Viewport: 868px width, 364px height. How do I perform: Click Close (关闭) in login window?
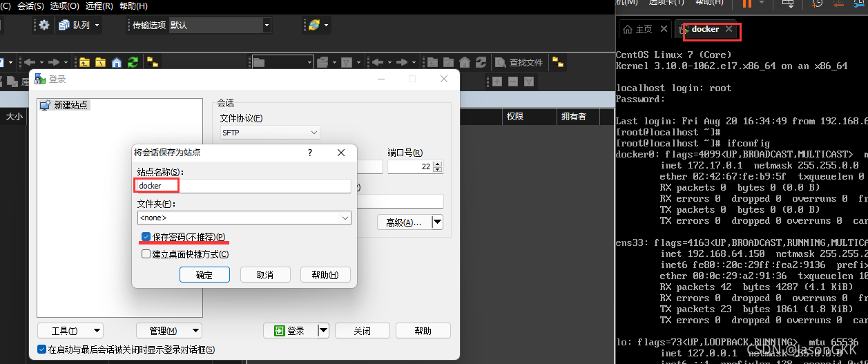click(363, 331)
